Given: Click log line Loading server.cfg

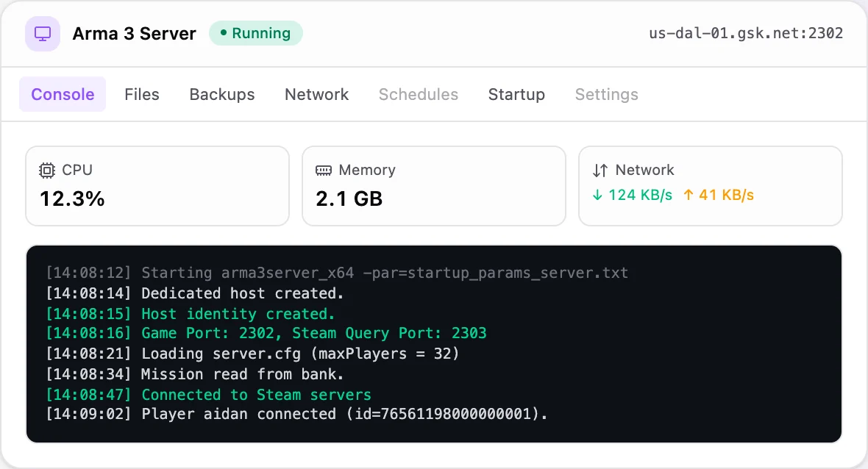Looking at the screenshot, I should coord(252,354).
